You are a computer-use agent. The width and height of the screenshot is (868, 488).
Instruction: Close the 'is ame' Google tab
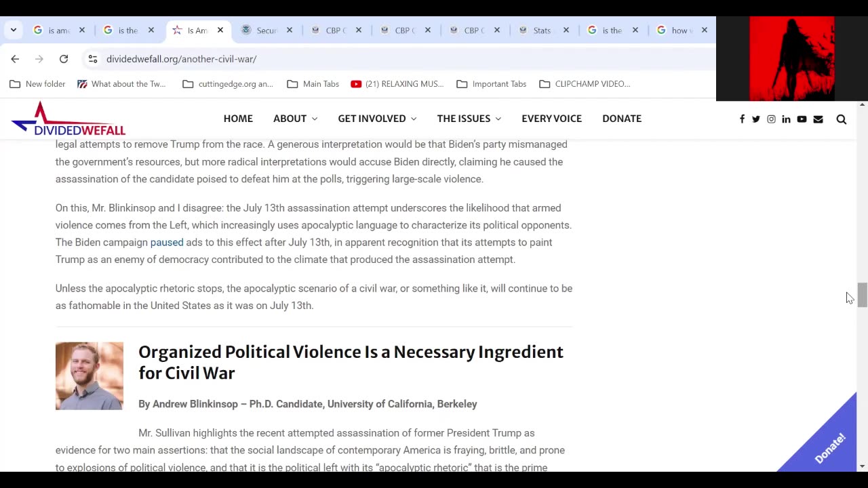pyautogui.click(x=82, y=30)
